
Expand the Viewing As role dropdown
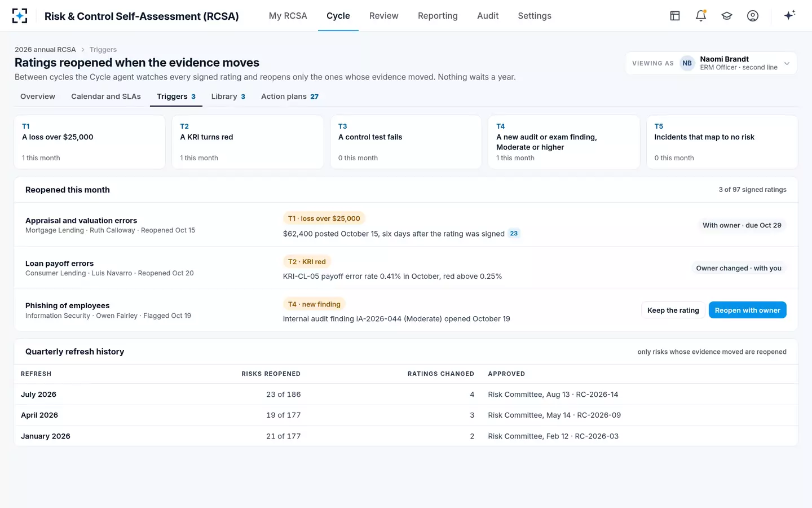(711, 63)
